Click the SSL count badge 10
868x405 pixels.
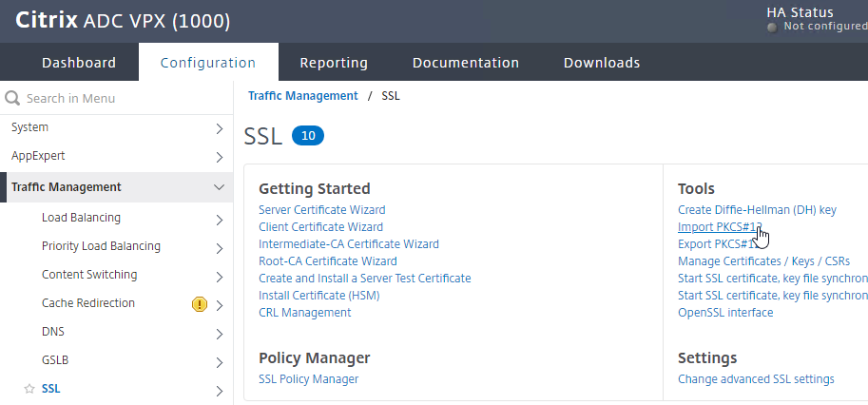tap(308, 136)
